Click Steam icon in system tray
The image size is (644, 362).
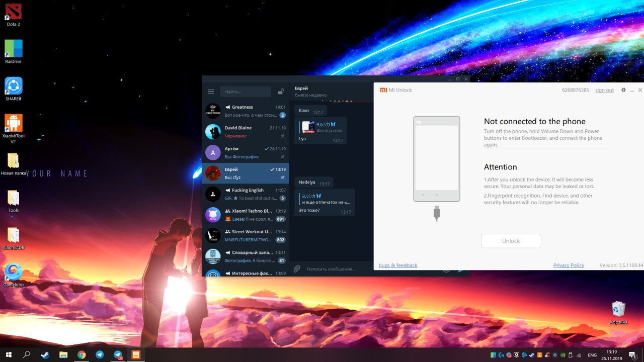(x=532, y=355)
